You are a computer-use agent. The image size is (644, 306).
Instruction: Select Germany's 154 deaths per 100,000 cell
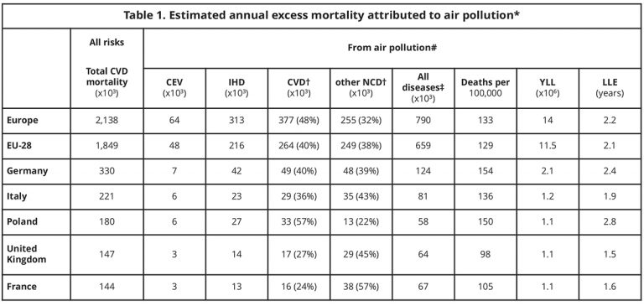[486, 171]
